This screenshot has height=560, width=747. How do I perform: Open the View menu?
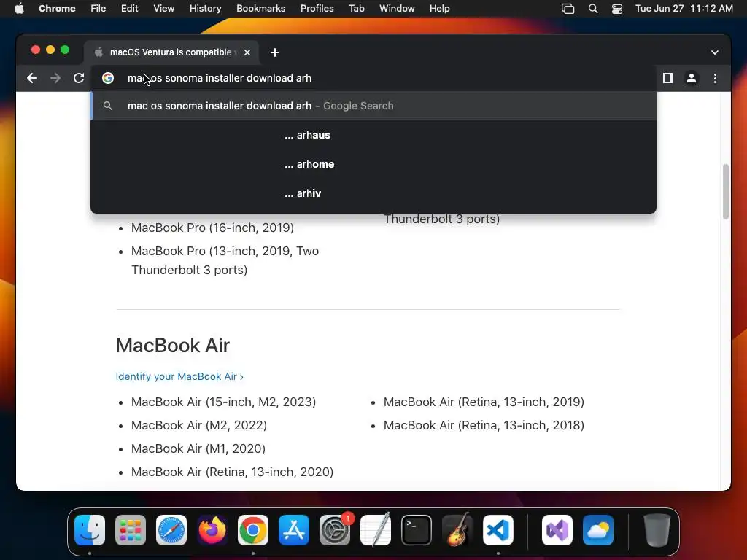tap(163, 9)
